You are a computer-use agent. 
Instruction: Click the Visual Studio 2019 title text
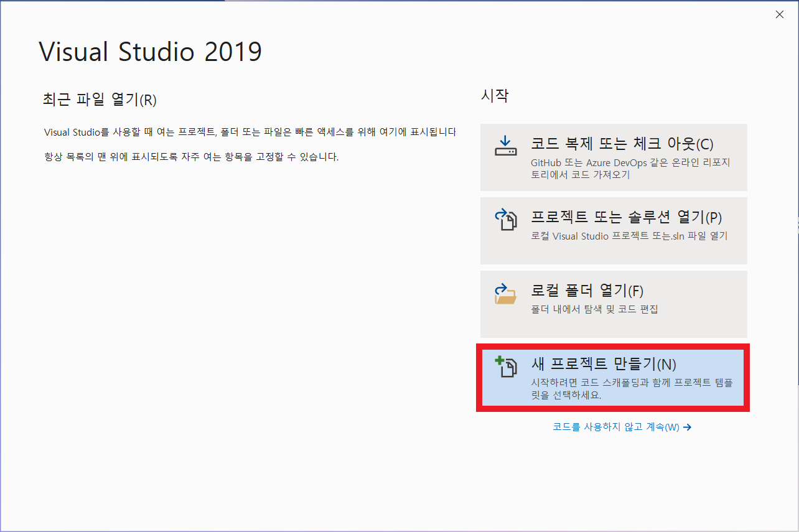click(x=151, y=52)
